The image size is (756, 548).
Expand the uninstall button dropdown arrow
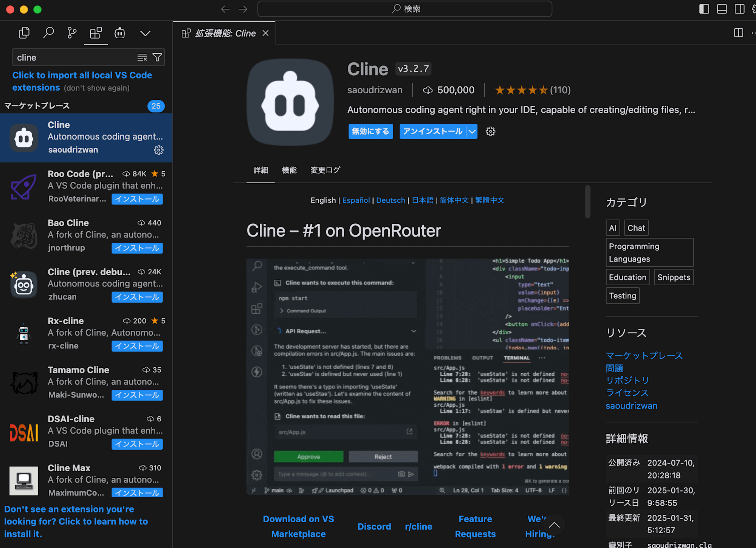pos(472,132)
